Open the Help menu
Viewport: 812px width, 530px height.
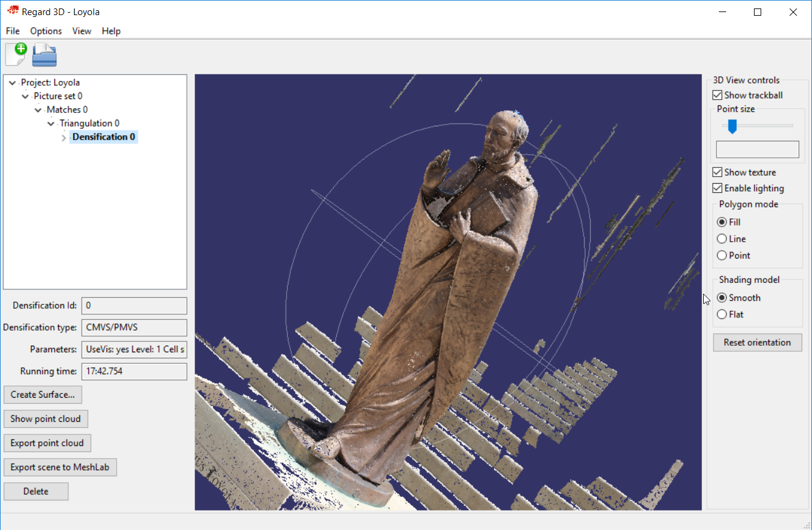coord(111,31)
